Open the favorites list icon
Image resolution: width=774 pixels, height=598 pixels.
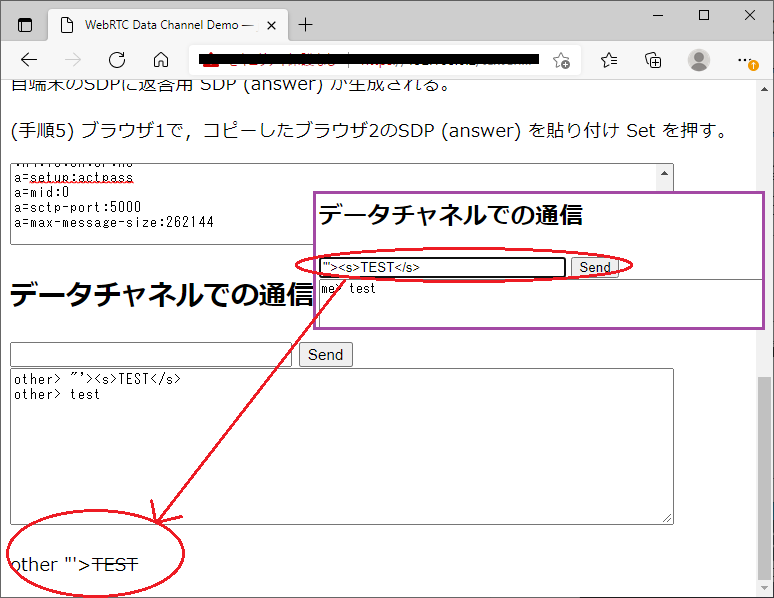click(609, 60)
